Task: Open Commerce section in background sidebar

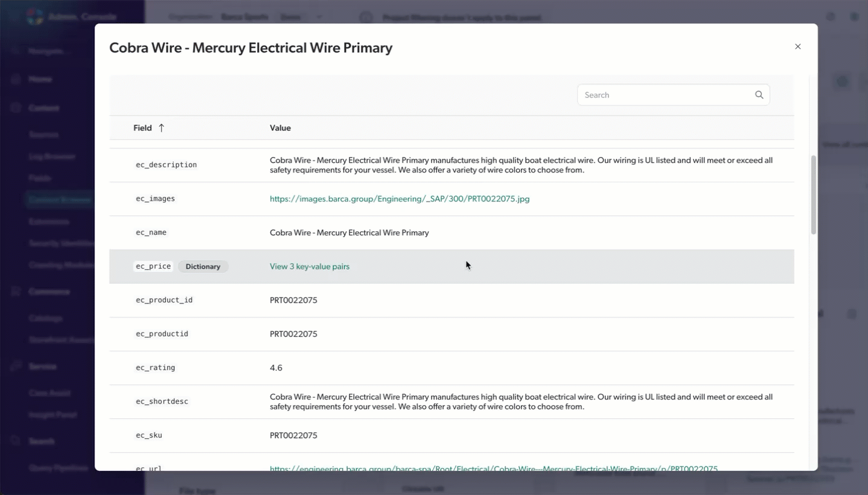Action: pyautogui.click(x=49, y=292)
